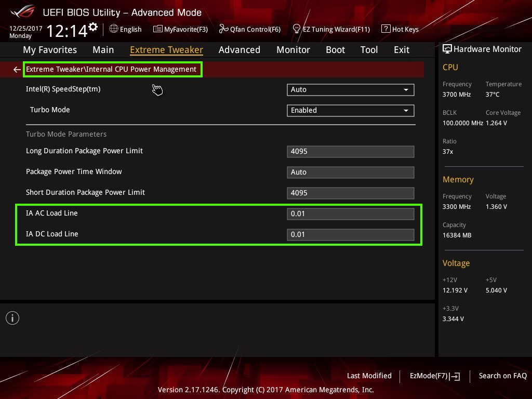
Task: Click the info circle icon
Action: [12, 318]
